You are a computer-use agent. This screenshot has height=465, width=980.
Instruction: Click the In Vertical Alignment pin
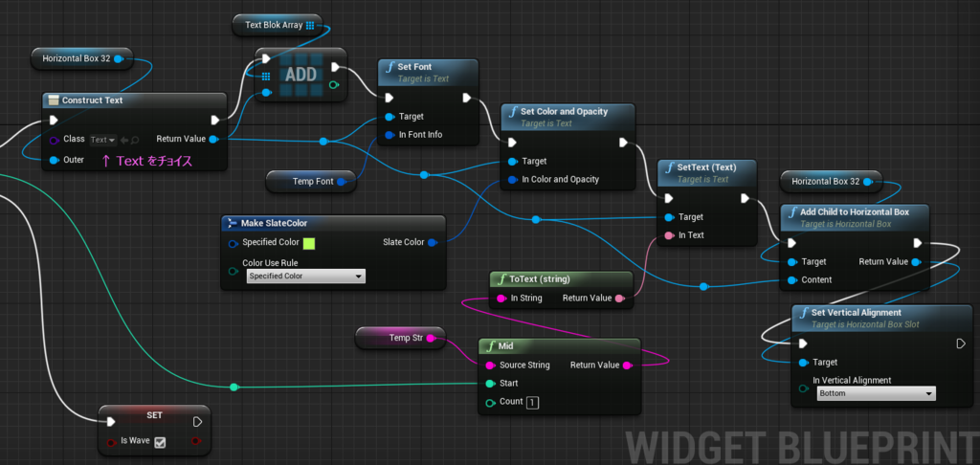803,388
